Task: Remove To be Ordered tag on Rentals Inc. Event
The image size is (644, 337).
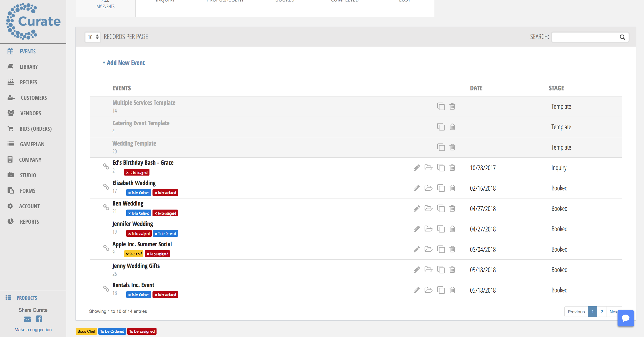Action: pyautogui.click(x=129, y=295)
